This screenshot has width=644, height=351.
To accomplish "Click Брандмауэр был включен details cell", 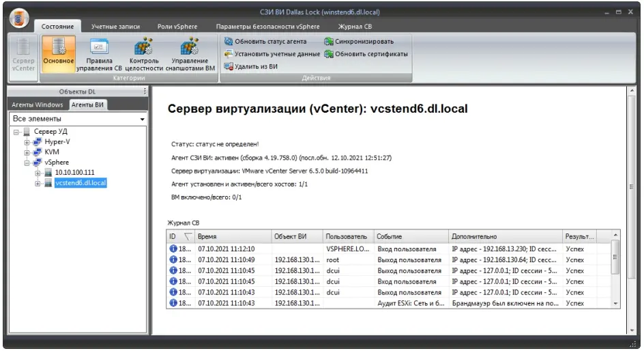I will pyautogui.click(x=506, y=303).
